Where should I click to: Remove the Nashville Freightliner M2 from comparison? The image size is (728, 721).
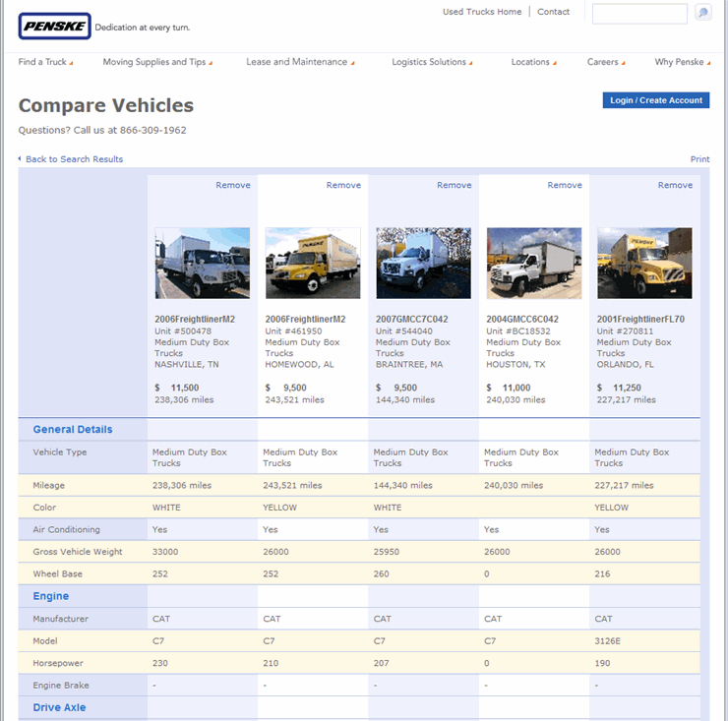tap(233, 185)
